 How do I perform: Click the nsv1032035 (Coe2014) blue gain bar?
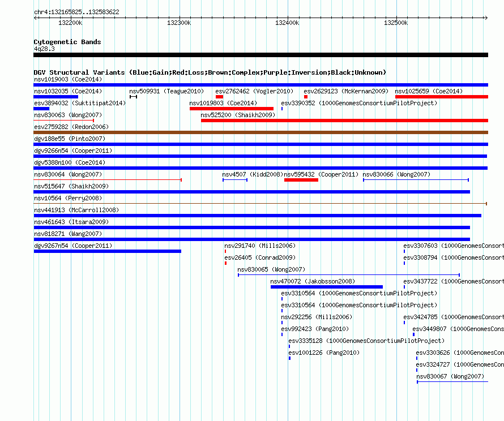click(56, 97)
